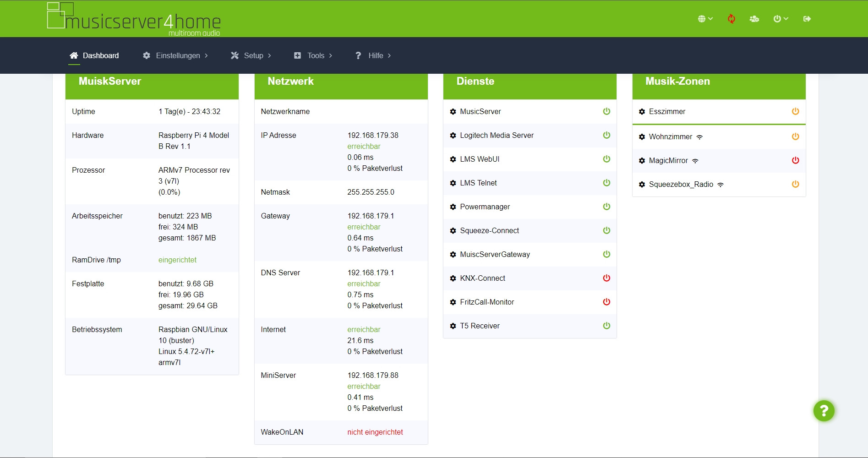Click the MagicMirror zone gear icon
868x458 pixels.
point(642,161)
